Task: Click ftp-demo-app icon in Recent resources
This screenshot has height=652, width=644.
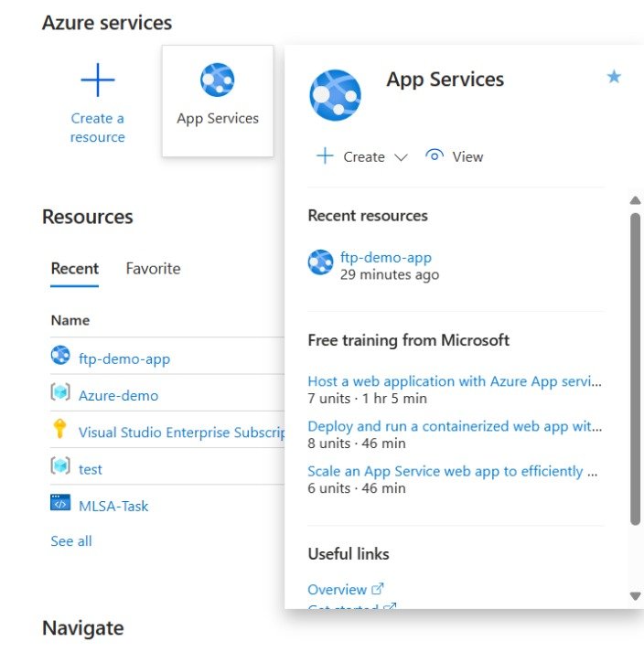Action: [x=320, y=262]
